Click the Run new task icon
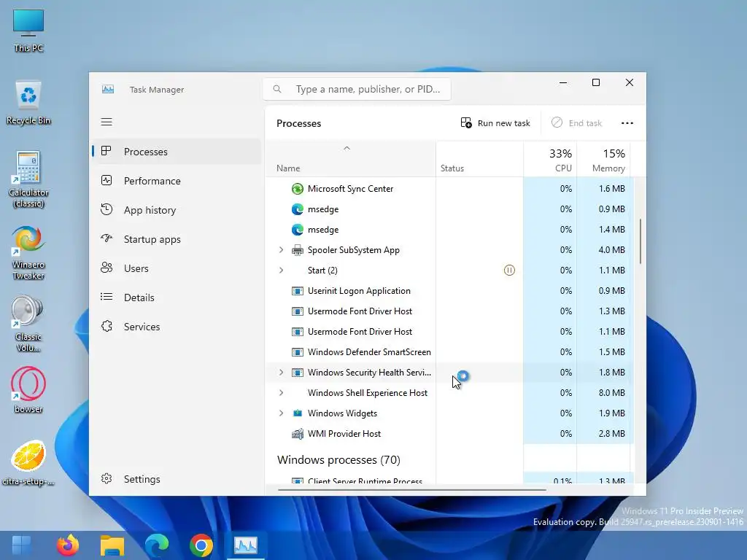This screenshot has width=747, height=560. point(466,122)
